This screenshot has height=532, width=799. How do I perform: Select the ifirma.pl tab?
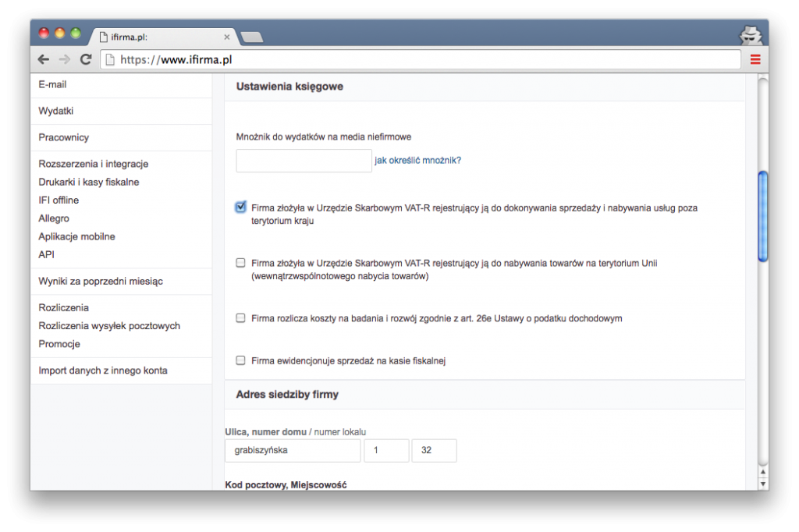[163, 37]
